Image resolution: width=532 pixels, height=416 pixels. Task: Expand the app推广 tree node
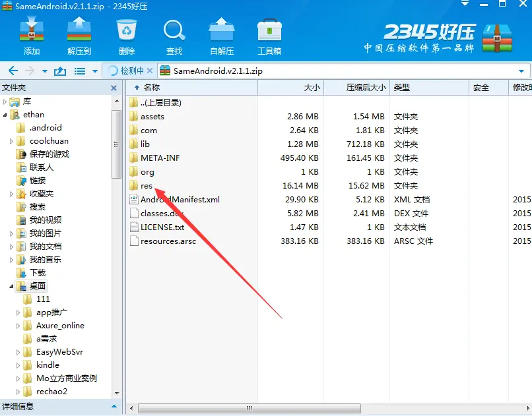(18, 313)
